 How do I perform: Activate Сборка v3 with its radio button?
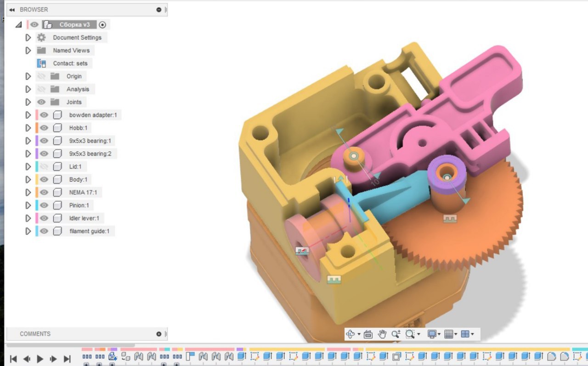pyautogui.click(x=102, y=25)
